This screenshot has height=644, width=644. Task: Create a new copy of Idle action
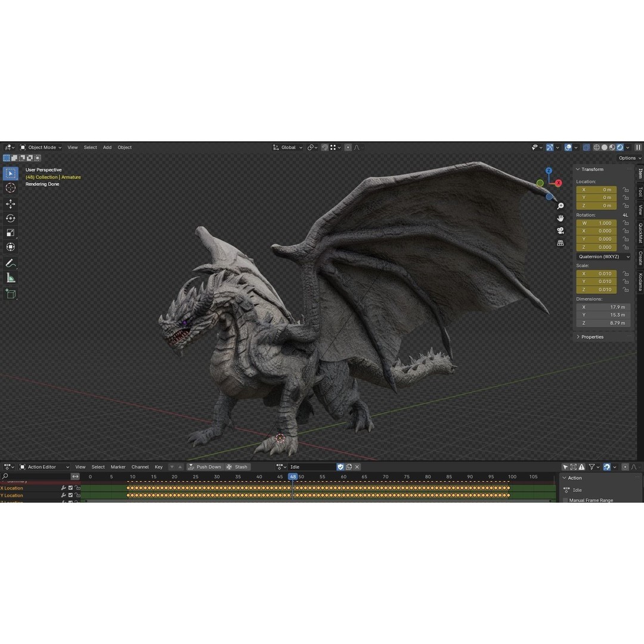click(x=349, y=467)
